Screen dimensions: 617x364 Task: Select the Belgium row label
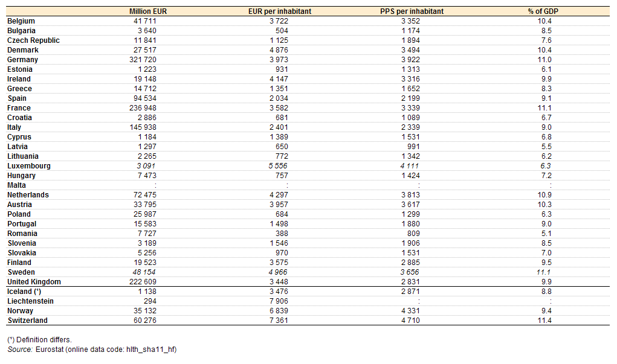[21, 21]
